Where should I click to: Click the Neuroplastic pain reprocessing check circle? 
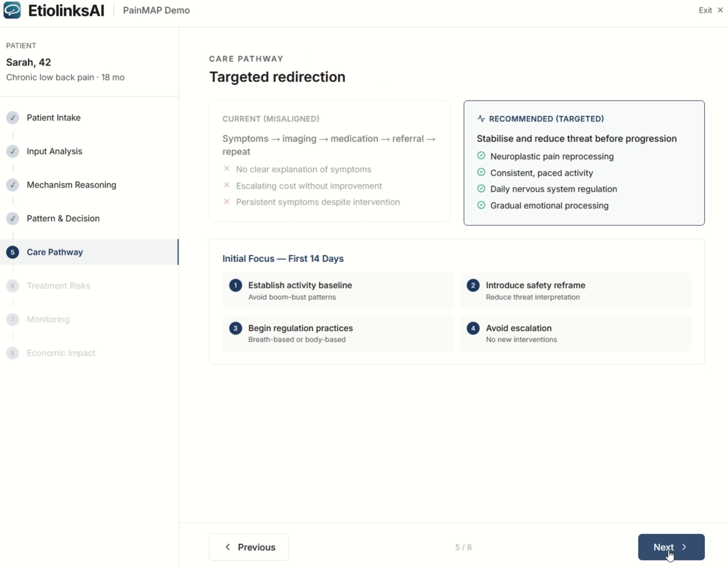481,156
